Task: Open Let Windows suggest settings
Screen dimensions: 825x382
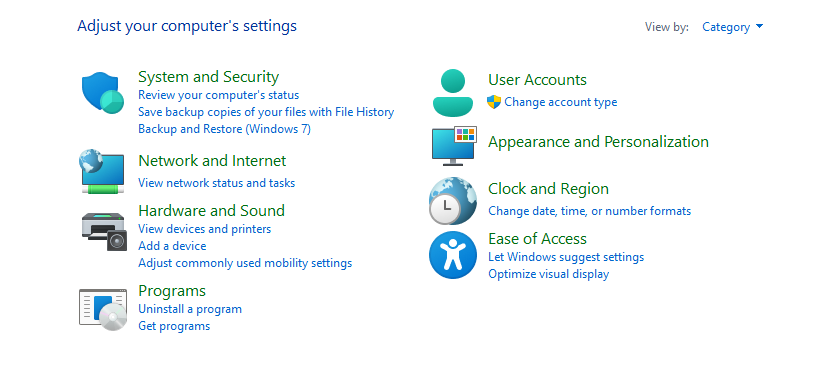Action: (566, 257)
